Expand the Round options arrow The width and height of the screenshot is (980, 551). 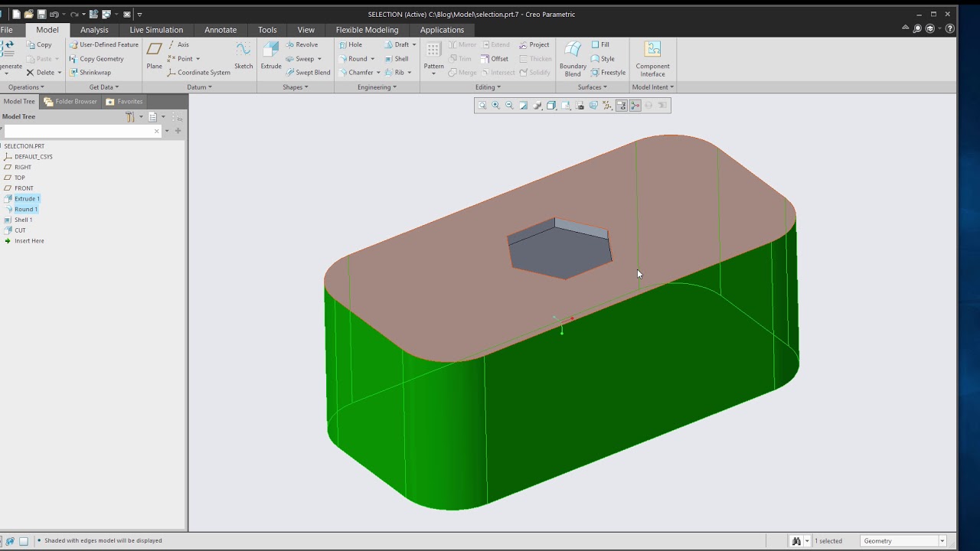pos(373,59)
